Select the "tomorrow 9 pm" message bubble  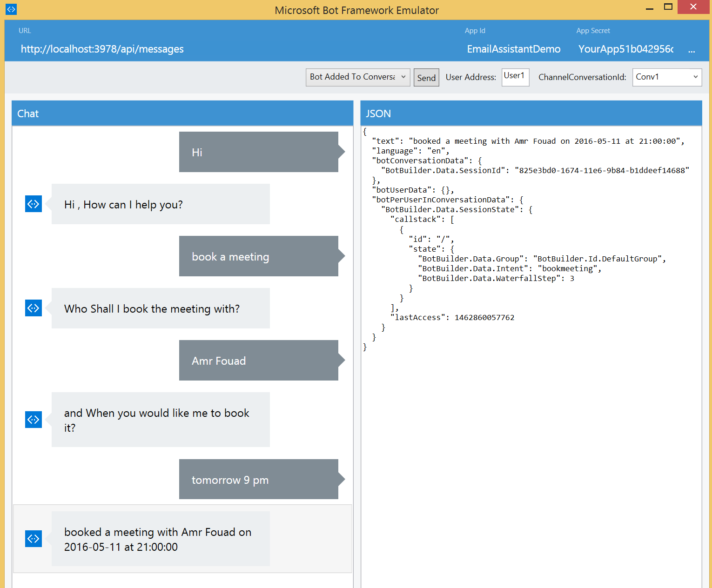[x=258, y=479]
